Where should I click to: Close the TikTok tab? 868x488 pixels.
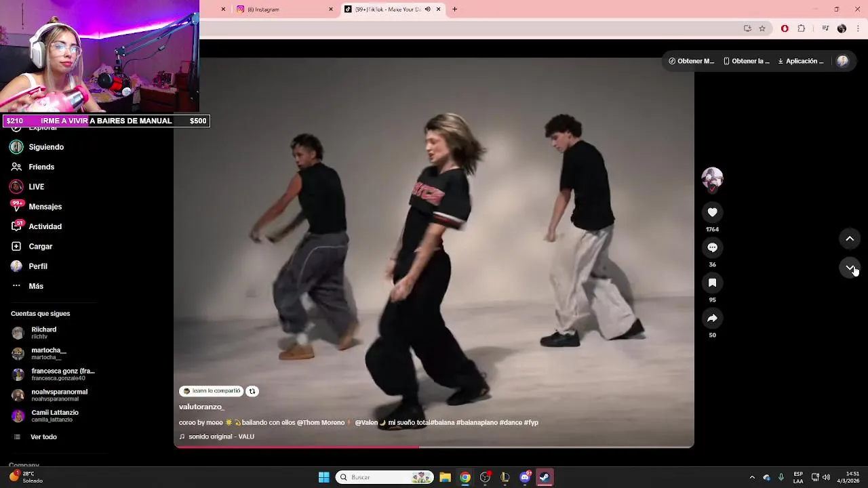point(438,9)
